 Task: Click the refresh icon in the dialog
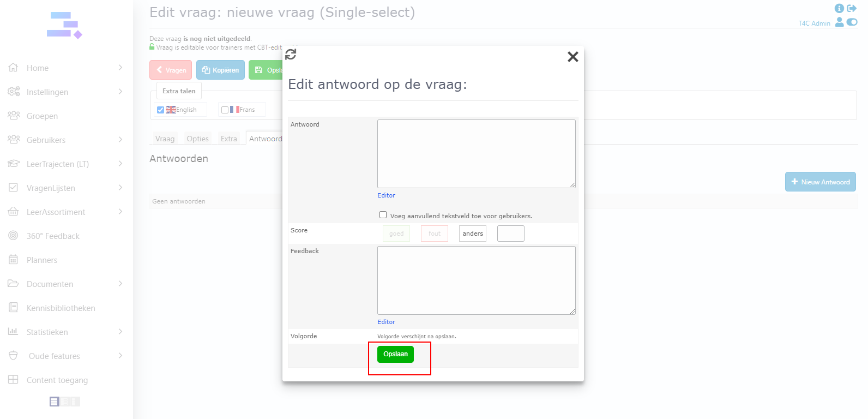coord(291,55)
